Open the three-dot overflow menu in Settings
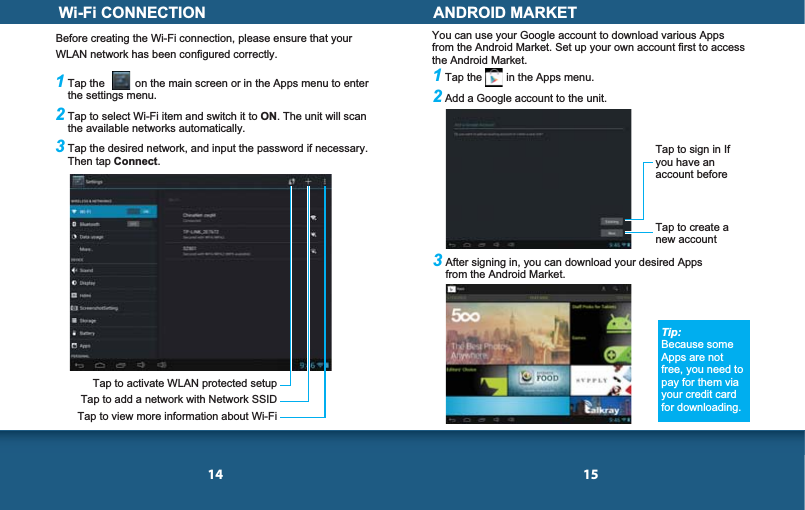The width and height of the screenshot is (805, 510). (324, 182)
